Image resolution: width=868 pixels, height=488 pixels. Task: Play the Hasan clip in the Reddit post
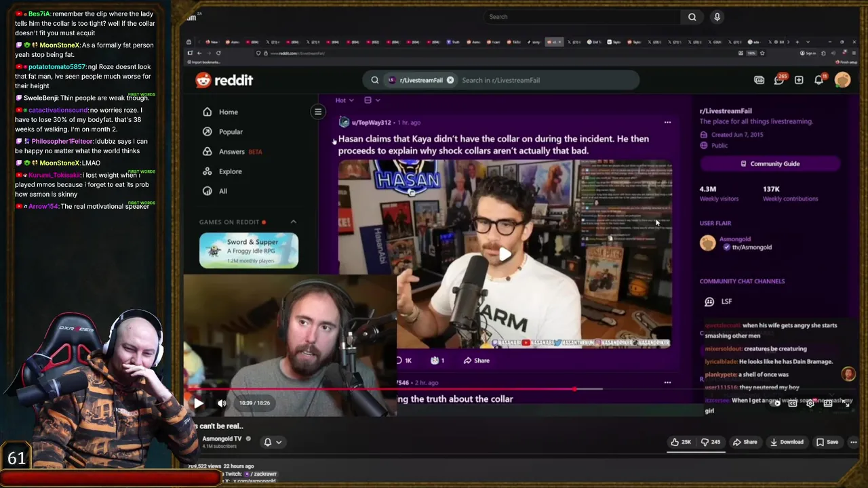[x=505, y=254]
